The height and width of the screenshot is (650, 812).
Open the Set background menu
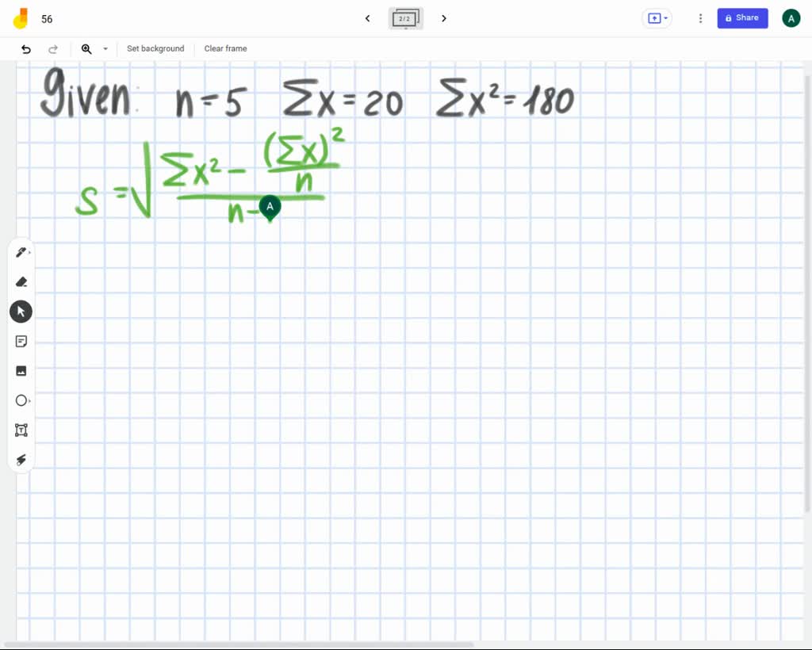click(x=155, y=48)
